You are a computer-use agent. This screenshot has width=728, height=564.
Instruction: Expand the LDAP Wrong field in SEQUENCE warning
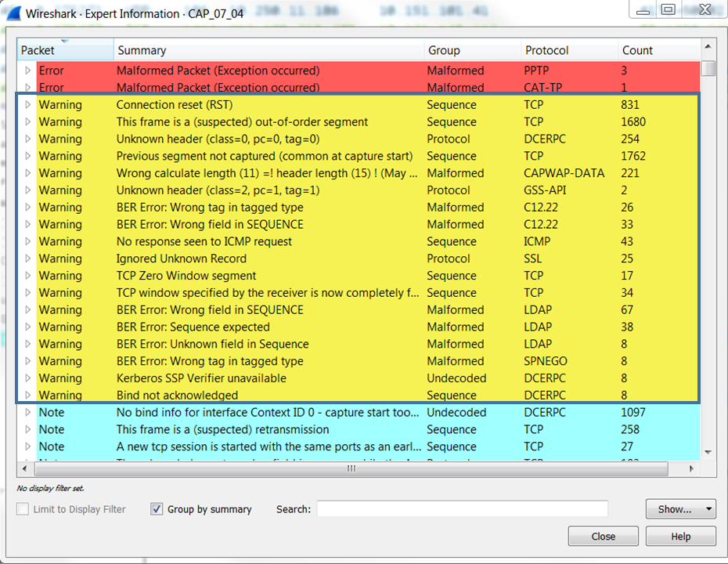[x=28, y=310]
